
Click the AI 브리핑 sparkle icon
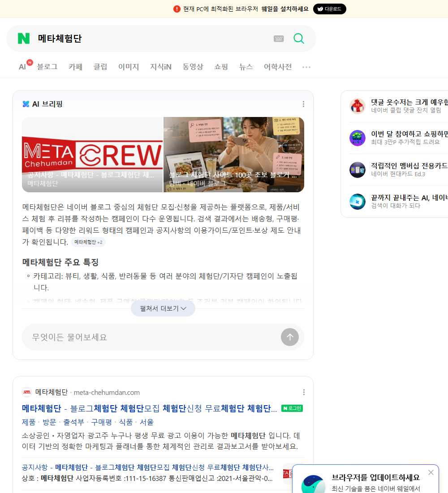[26, 104]
